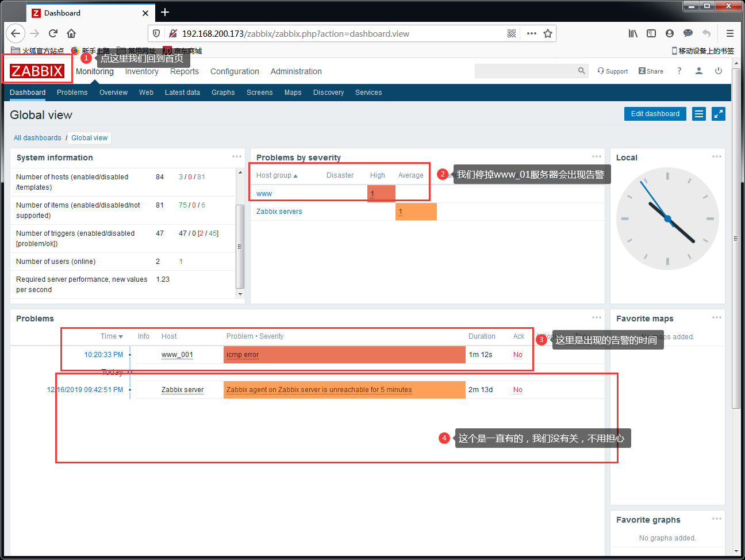Open the Services submenu tab

[x=368, y=93]
